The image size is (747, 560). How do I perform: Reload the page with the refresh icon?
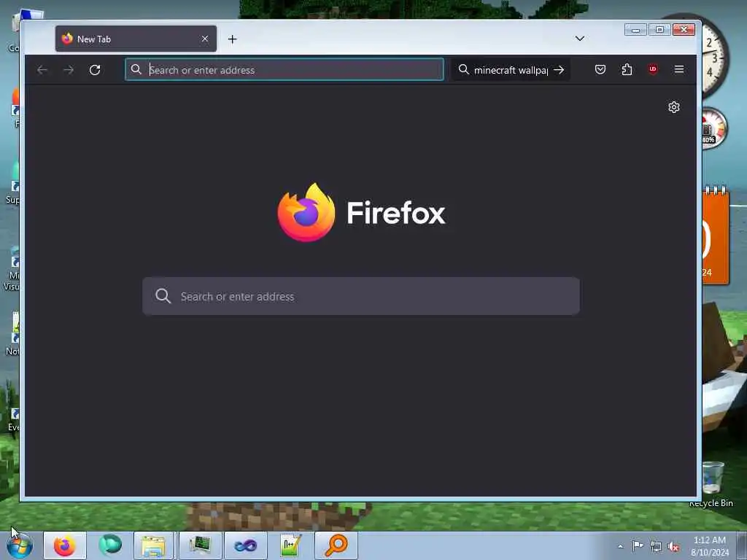(95, 70)
